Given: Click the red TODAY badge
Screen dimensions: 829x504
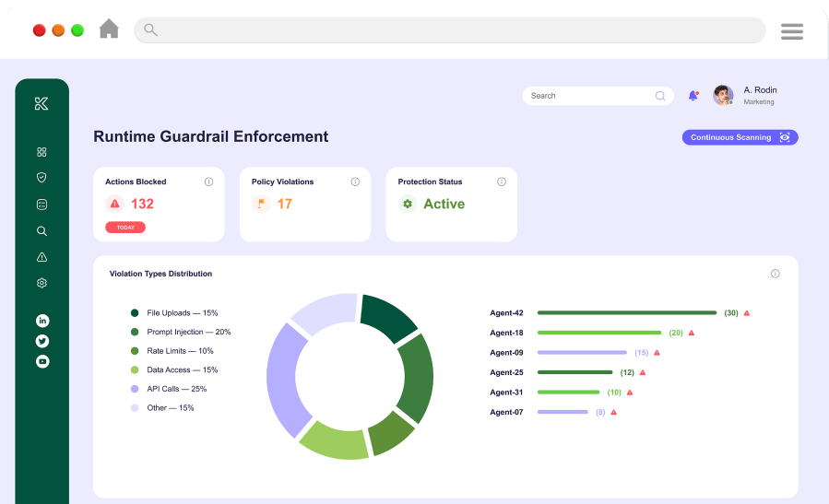Looking at the screenshot, I should pos(125,228).
